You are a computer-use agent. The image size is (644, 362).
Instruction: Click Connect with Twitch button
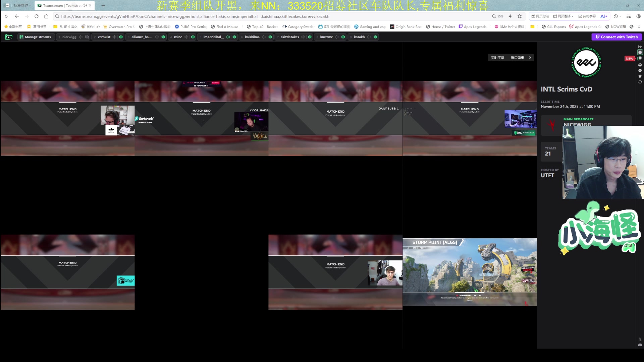pyautogui.click(x=616, y=37)
